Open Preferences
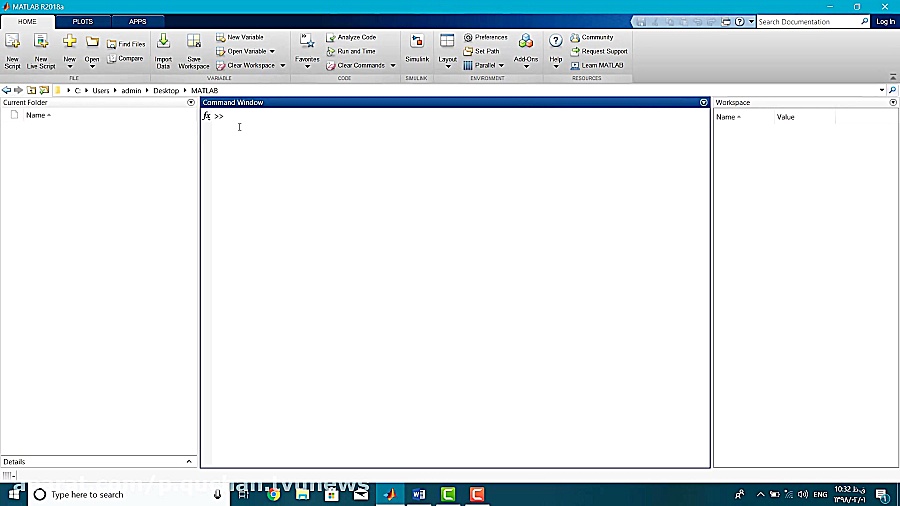Image resolution: width=900 pixels, height=506 pixels. tap(486, 37)
